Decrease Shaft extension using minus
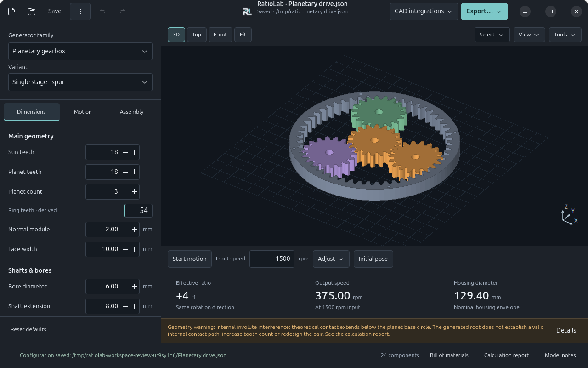Image resolution: width=588 pixels, height=368 pixels. (x=125, y=306)
